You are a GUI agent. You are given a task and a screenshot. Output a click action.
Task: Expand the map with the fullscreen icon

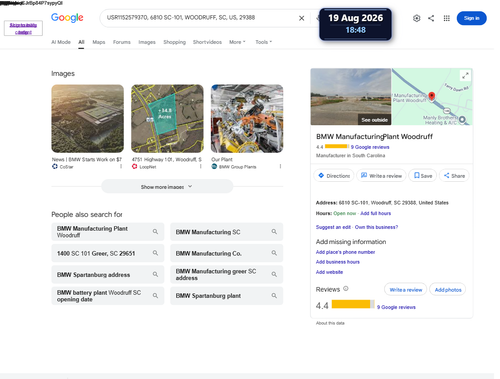coord(465,76)
